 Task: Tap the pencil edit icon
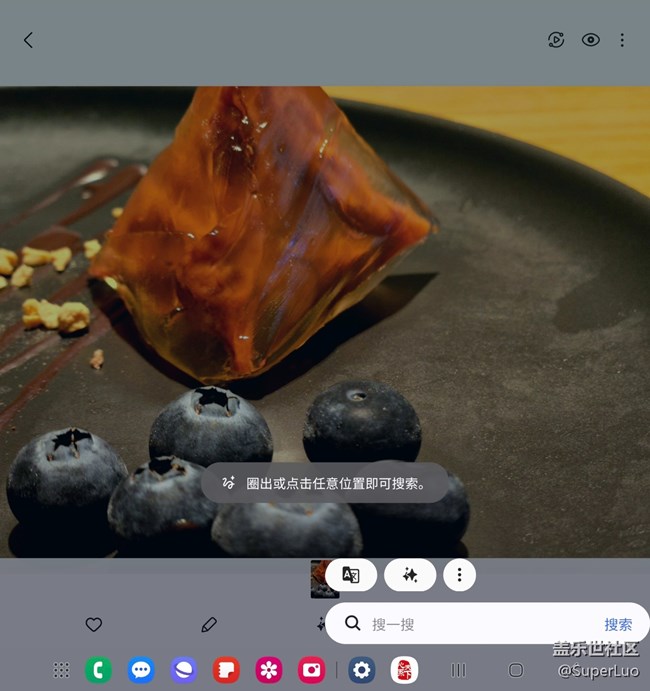click(x=209, y=624)
